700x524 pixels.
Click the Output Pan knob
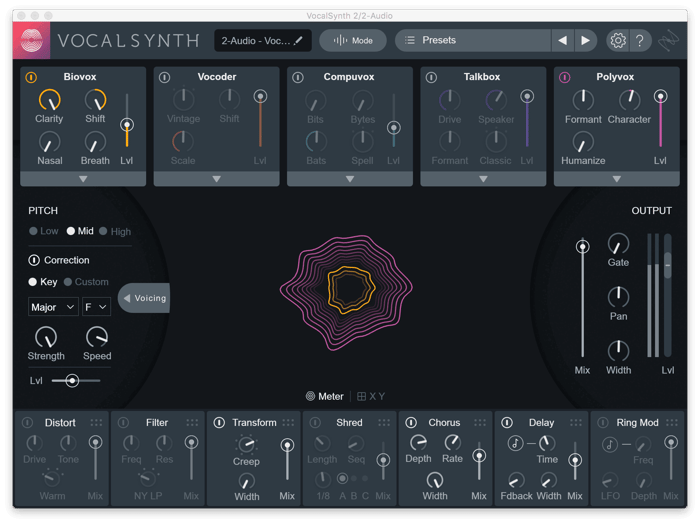[618, 297]
